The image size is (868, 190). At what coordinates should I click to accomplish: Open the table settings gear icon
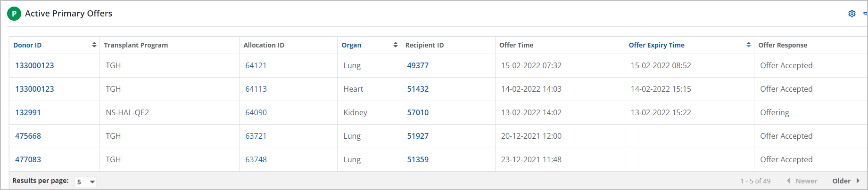[851, 14]
